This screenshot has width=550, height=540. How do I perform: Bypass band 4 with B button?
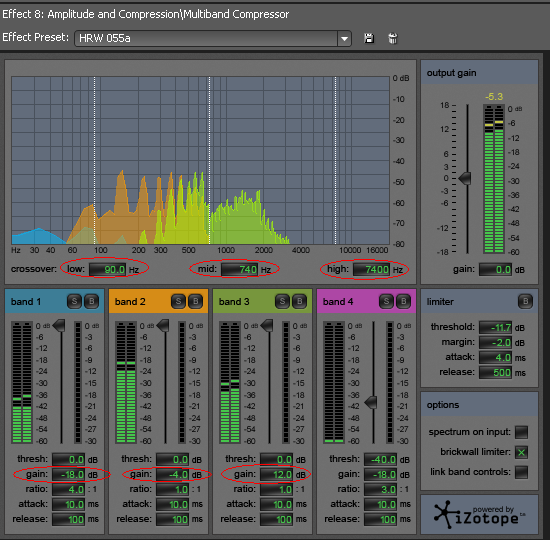click(x=403, y=301)
